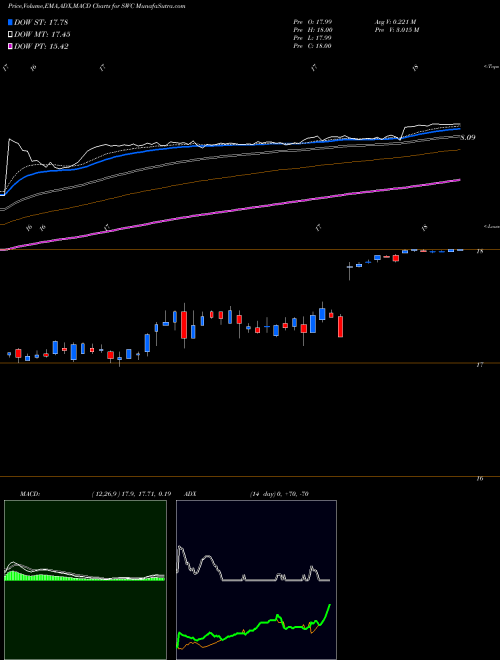Image resolution: width=500 pixels, height=660 pixels.
Task: Click the ADX indicator chart panel
Action: [256, 580]
